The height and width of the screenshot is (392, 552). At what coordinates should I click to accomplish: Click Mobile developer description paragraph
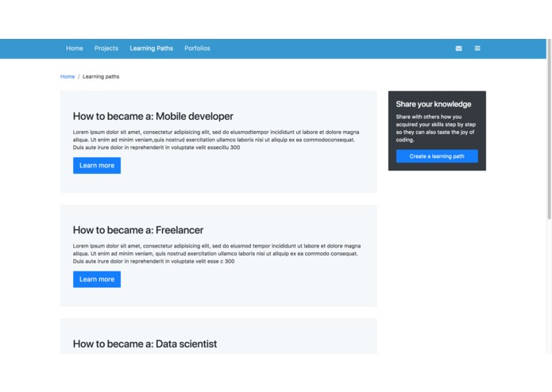(x=216, y=140)
